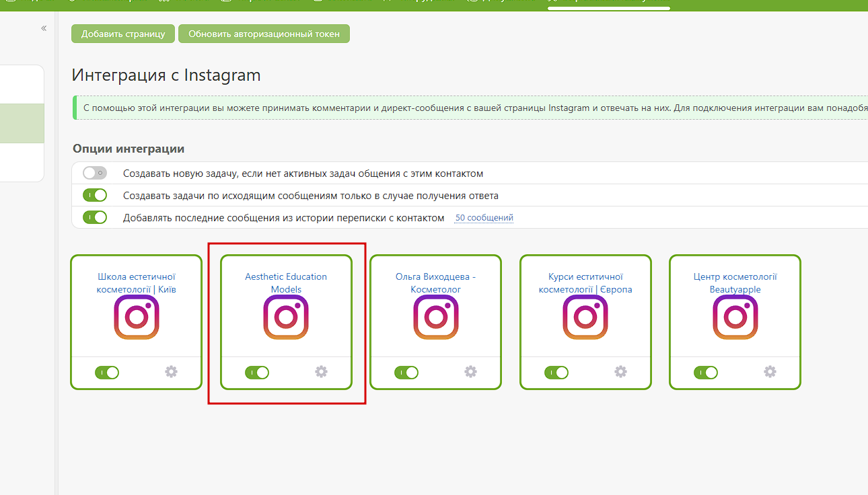This screenshot has height=495, width=868.
Task: Click Instagram logo on Центр косметології Beautyapple card
Action: (x=735, y=317)
